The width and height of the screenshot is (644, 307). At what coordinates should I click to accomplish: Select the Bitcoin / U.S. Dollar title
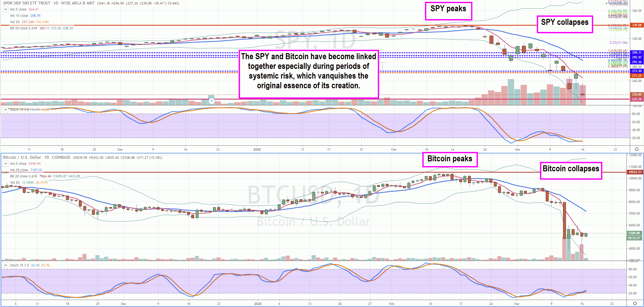(22, 157)
